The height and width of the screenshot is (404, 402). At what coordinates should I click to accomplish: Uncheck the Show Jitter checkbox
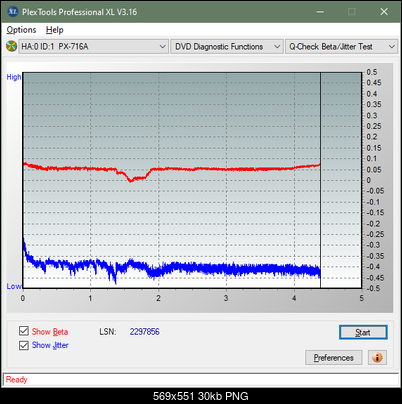pyautogui.click(x=24, y=345)
